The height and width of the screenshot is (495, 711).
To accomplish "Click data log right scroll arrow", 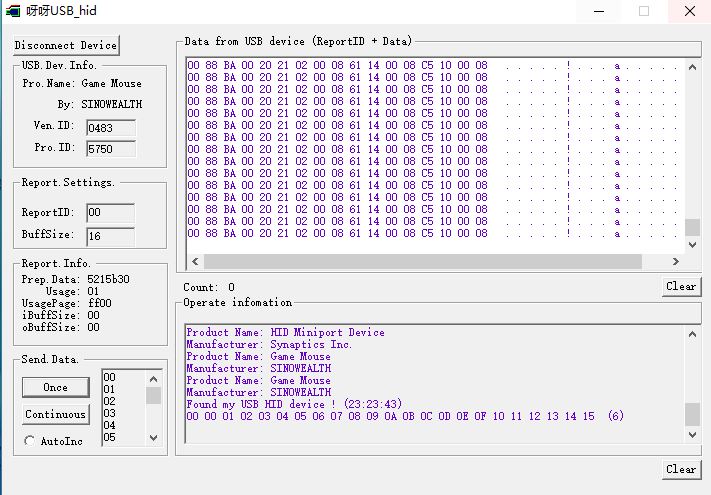I will 676,262.
